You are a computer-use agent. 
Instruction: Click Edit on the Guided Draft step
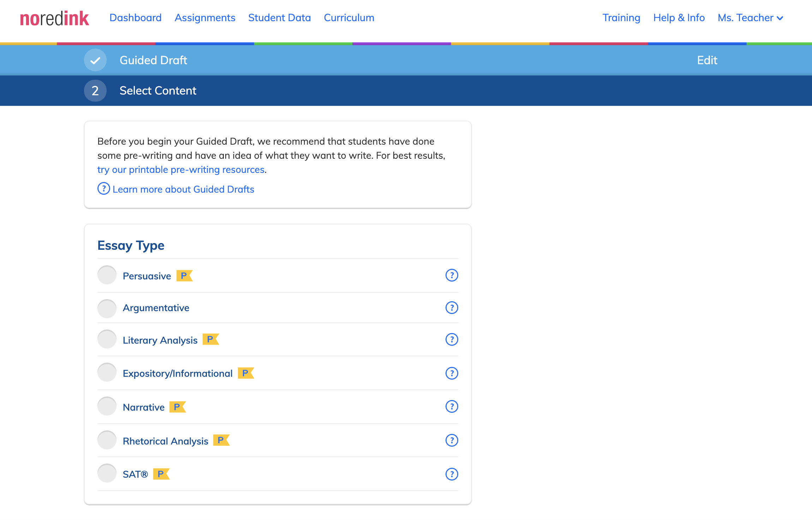(x=707, y=60)
